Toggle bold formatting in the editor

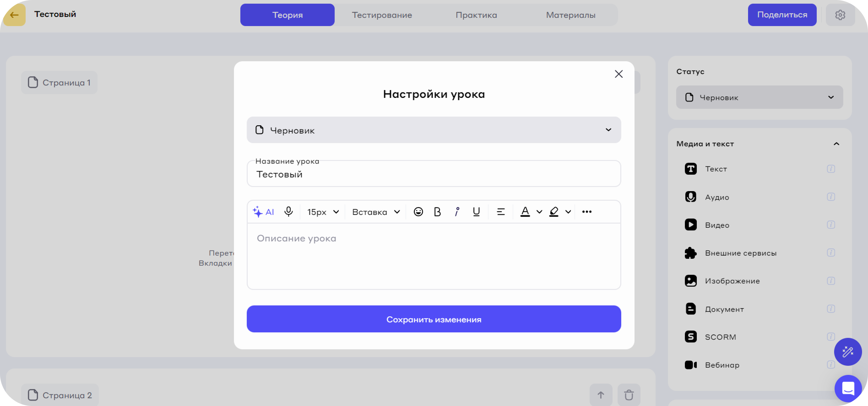click(437, 212)
